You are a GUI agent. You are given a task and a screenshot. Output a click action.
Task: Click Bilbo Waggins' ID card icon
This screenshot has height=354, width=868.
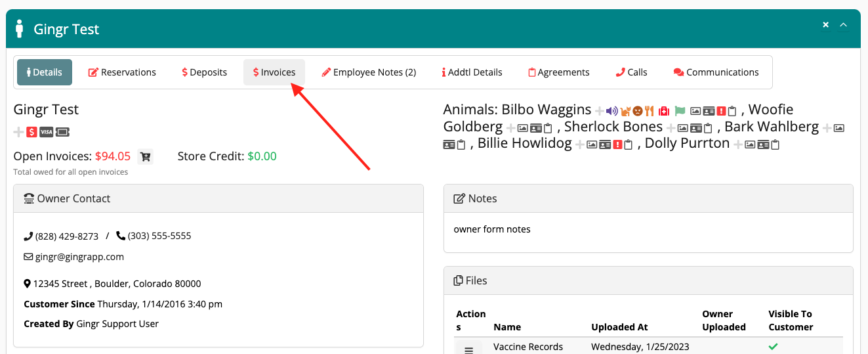click(709, 111)
